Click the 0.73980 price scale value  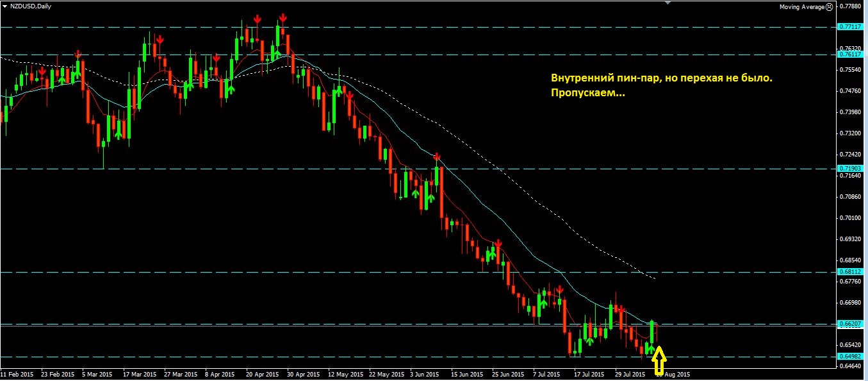coord(850,112)
